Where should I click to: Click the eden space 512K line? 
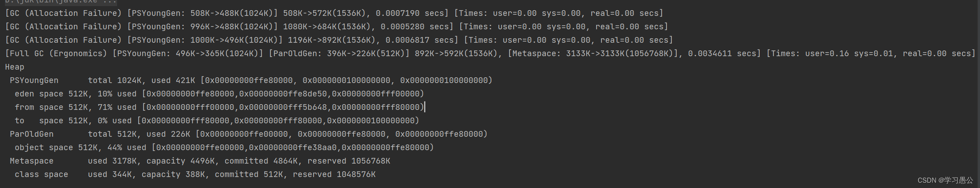tap(219, 94)
